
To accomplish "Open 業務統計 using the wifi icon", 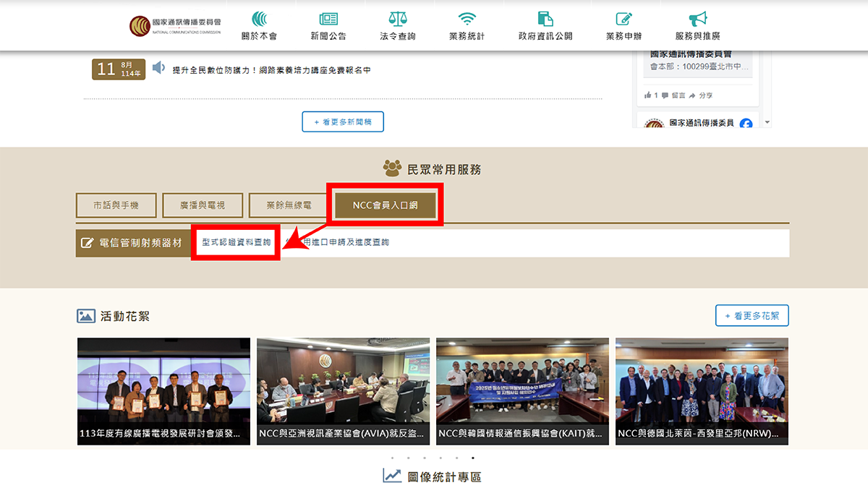I will coord(467,20).
